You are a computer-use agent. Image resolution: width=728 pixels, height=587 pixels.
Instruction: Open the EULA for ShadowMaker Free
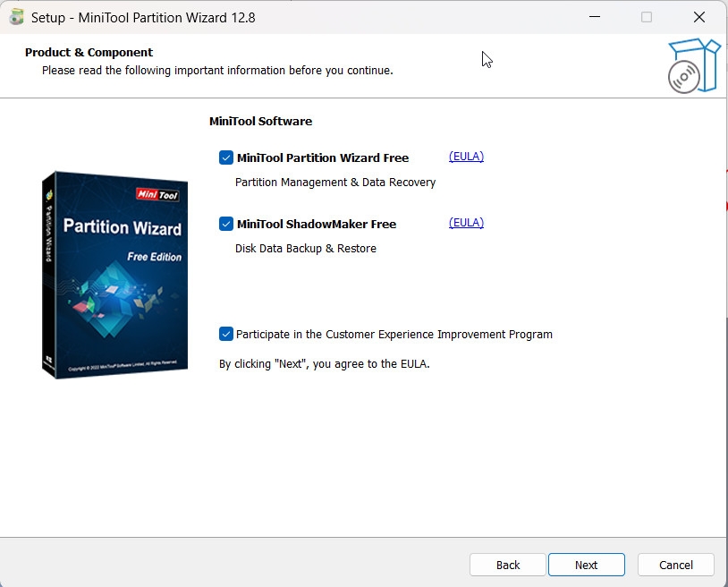466,222
